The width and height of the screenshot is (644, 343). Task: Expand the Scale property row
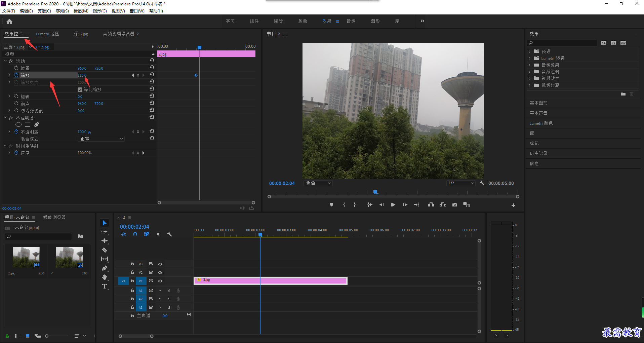tap(9, 75)
